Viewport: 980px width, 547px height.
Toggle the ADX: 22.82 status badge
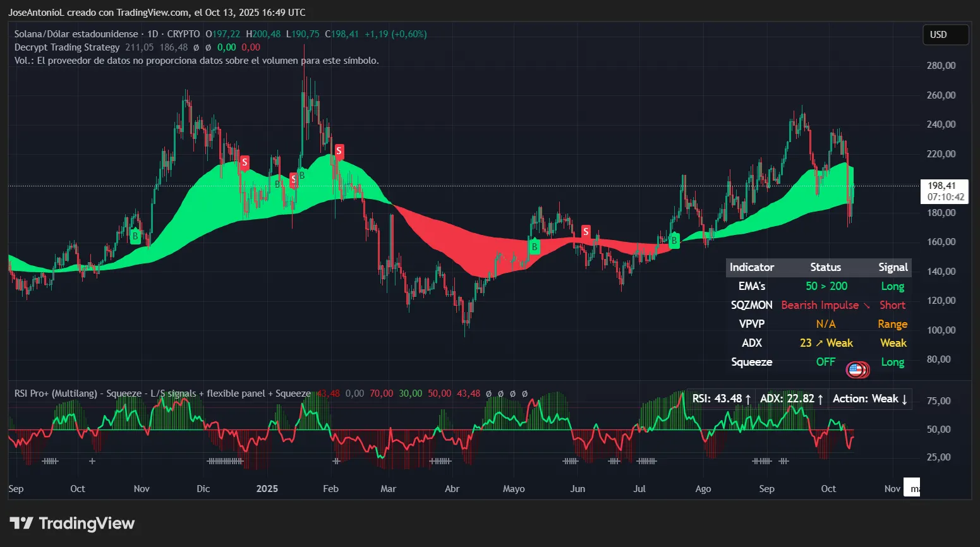click(791, 399)
